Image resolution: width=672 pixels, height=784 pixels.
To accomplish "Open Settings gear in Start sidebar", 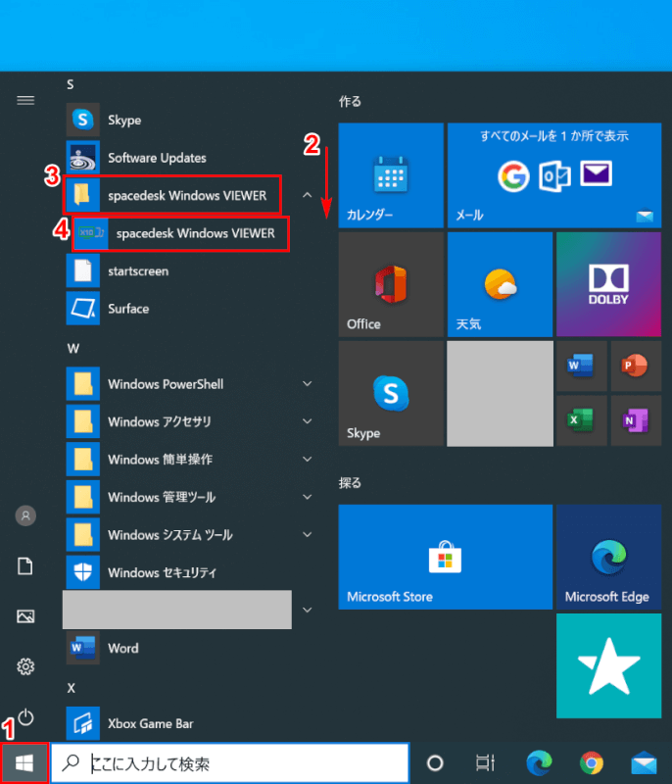I will (25, 666).
